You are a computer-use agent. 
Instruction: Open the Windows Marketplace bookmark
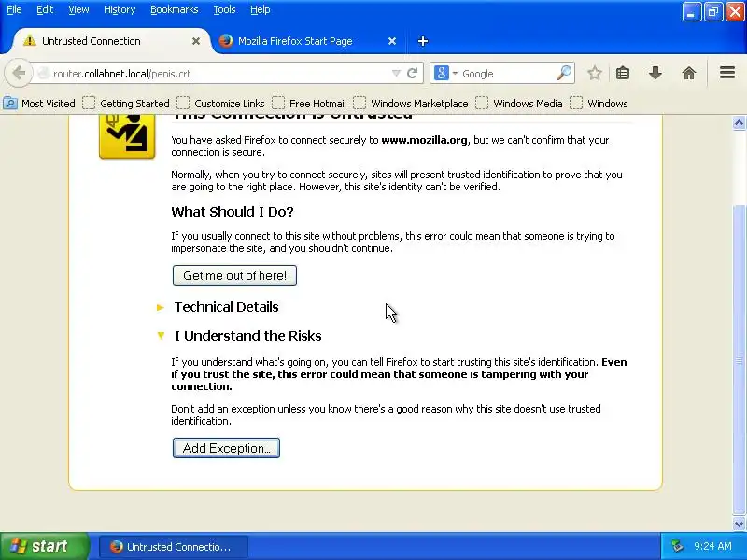click(411, 104)
